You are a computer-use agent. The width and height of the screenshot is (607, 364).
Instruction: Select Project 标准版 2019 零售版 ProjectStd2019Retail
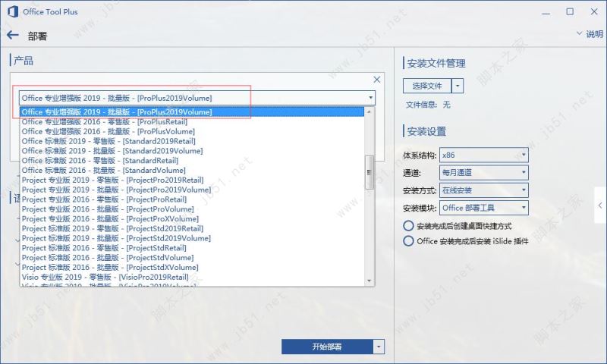click(x=192, y=228)
